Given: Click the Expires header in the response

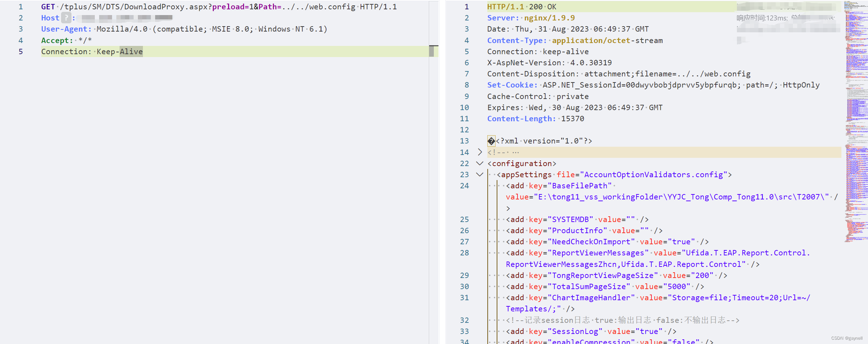Looking at the screenshot, I should coord(575,108).
